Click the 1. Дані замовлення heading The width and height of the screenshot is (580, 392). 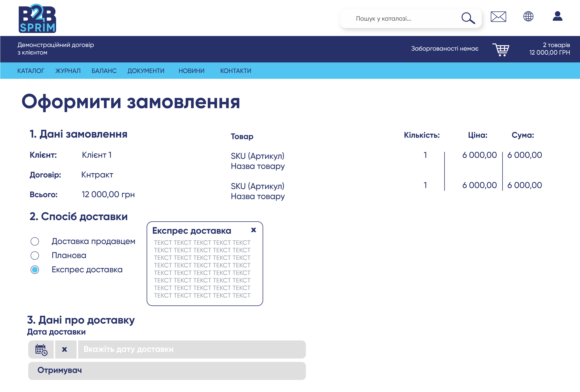pyautogui.click(x=78, y=134)
